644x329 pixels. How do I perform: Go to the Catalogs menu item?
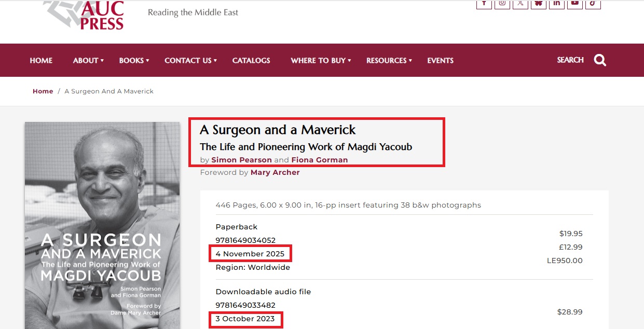coord(251,60)
